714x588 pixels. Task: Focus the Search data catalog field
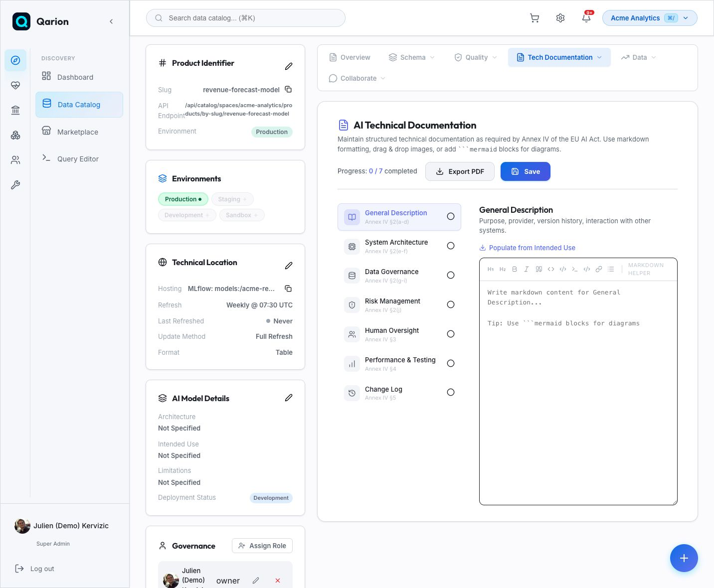[246, 18]
